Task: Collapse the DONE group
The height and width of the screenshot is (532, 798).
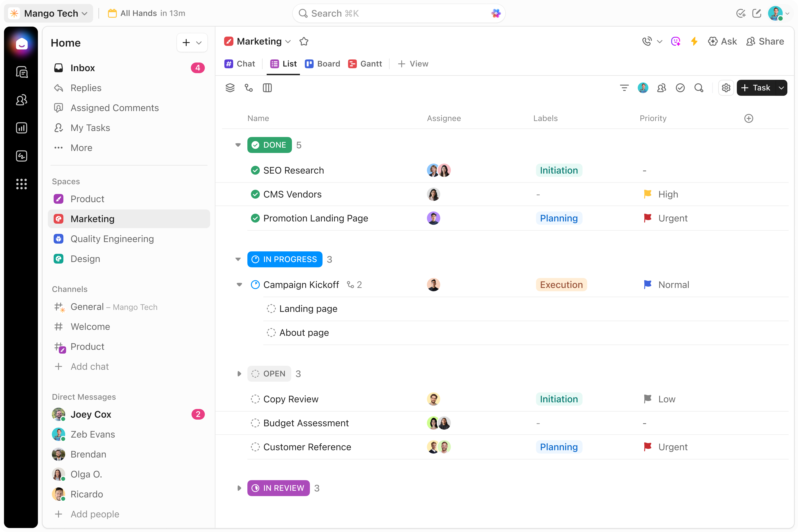Action: pyautogui.click(x=238, y=145)
